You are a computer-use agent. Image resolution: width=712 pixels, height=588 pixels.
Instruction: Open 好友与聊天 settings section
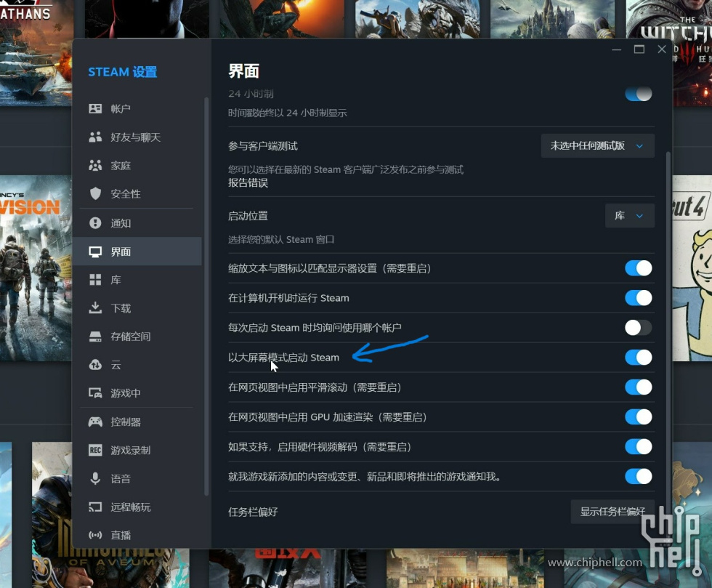137,137
